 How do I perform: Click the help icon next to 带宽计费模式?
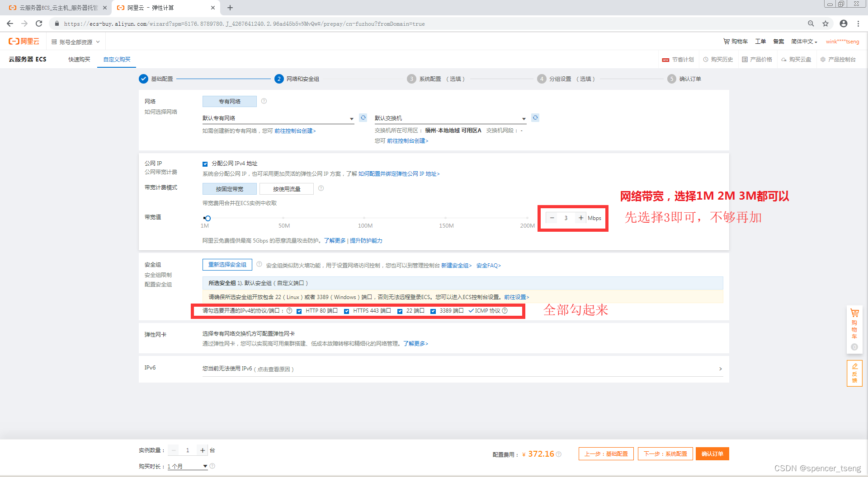point(321,188)
